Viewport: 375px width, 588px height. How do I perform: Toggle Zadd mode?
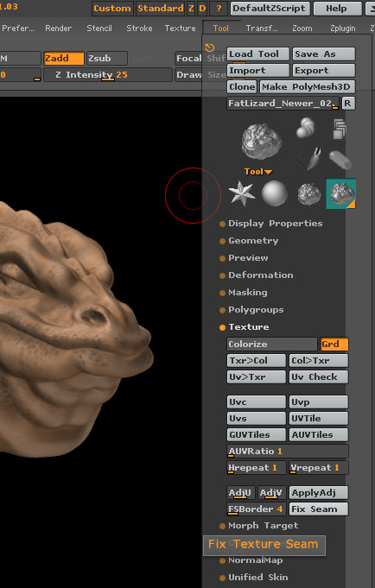(x=63, y=58)
